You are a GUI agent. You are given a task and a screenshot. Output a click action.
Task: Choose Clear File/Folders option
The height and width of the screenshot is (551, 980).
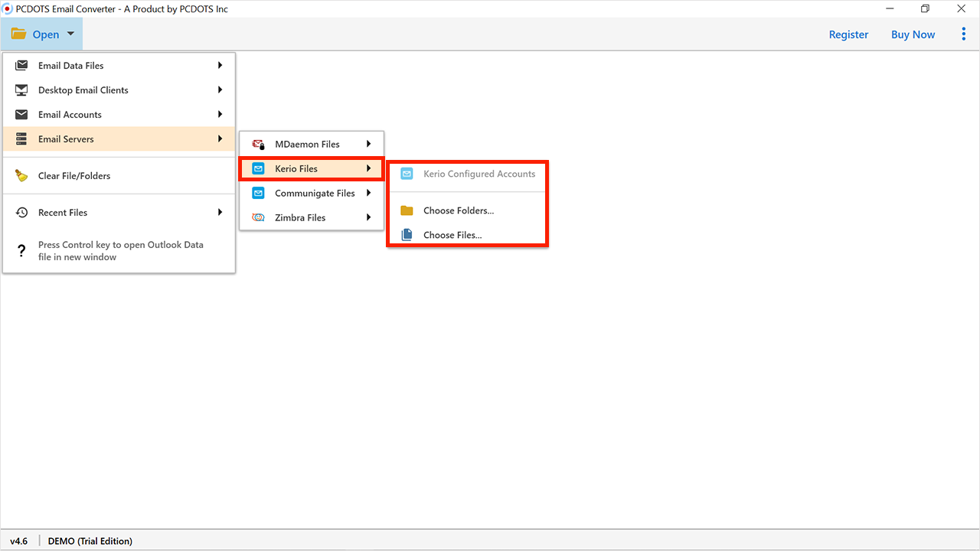[x=119, y=175]
